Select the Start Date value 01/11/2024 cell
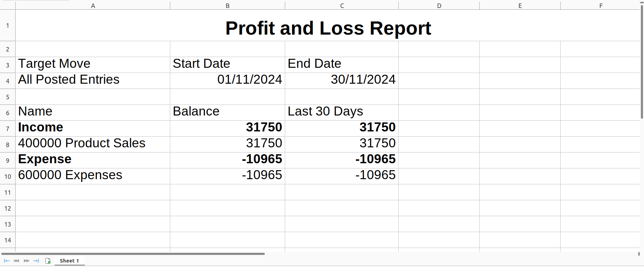 (227, 80)
